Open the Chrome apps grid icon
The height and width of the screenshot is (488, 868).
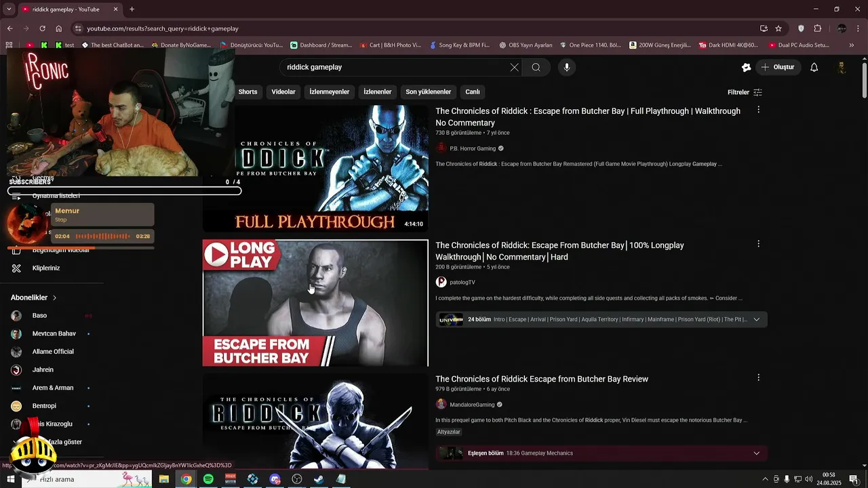(9, 45)
